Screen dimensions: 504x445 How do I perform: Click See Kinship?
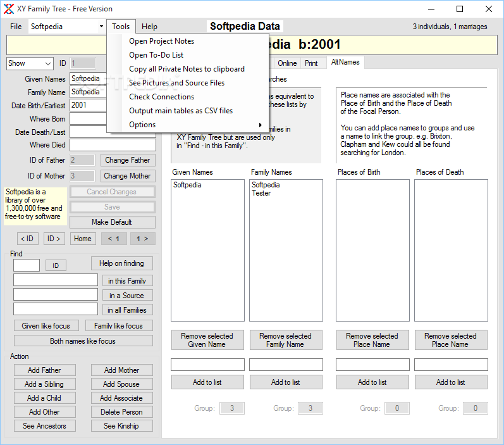[x=122, y=425]
